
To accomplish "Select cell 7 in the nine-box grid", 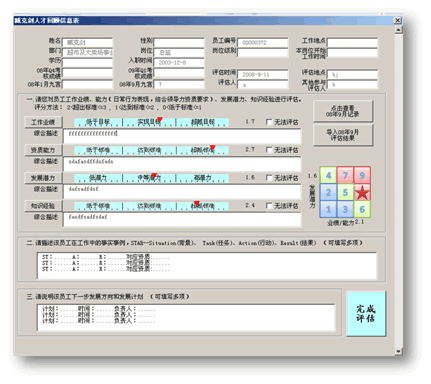I will [345, 175].
